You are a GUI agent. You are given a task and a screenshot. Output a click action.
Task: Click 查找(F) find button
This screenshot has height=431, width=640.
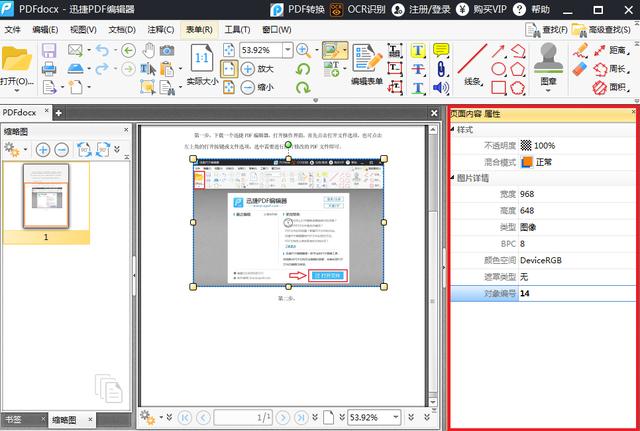point(546,30)
